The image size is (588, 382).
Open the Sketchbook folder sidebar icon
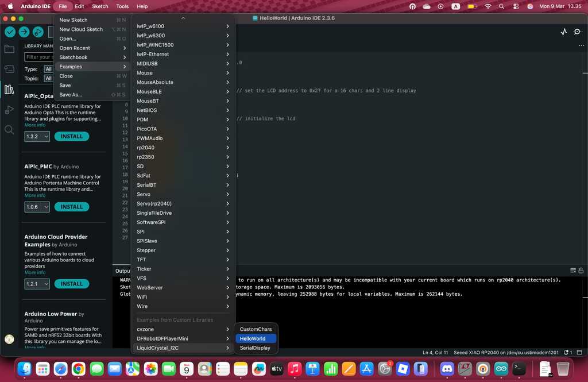pos(9,49)
